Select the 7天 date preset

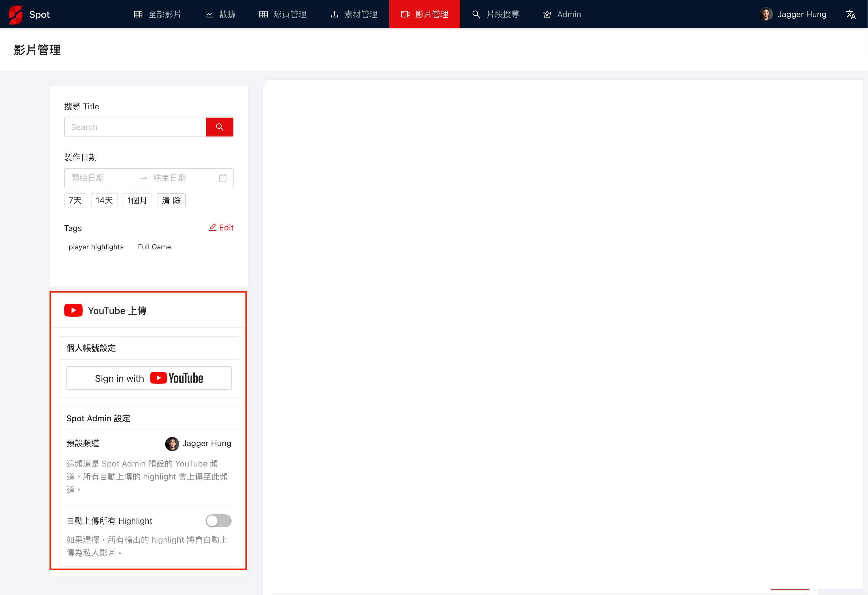click(x=75, y=200)
